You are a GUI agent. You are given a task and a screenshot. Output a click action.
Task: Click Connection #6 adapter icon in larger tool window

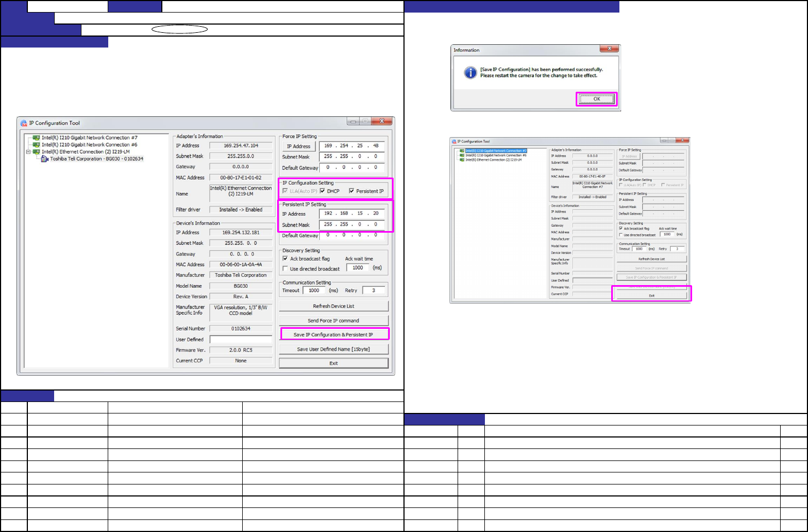[x=36, y=145]
